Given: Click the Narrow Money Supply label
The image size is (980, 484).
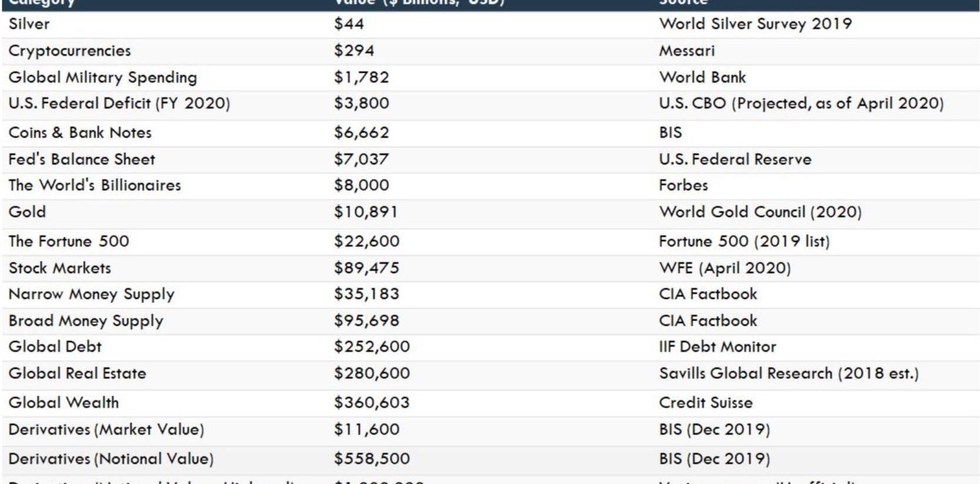Looking at the screenshot, I should (91, 294).
